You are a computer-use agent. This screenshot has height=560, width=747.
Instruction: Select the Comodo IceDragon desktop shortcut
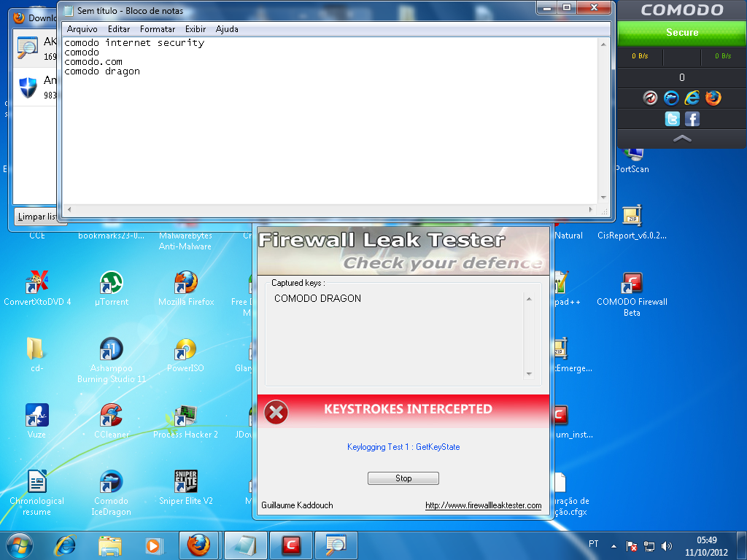(x=111, y=492)
